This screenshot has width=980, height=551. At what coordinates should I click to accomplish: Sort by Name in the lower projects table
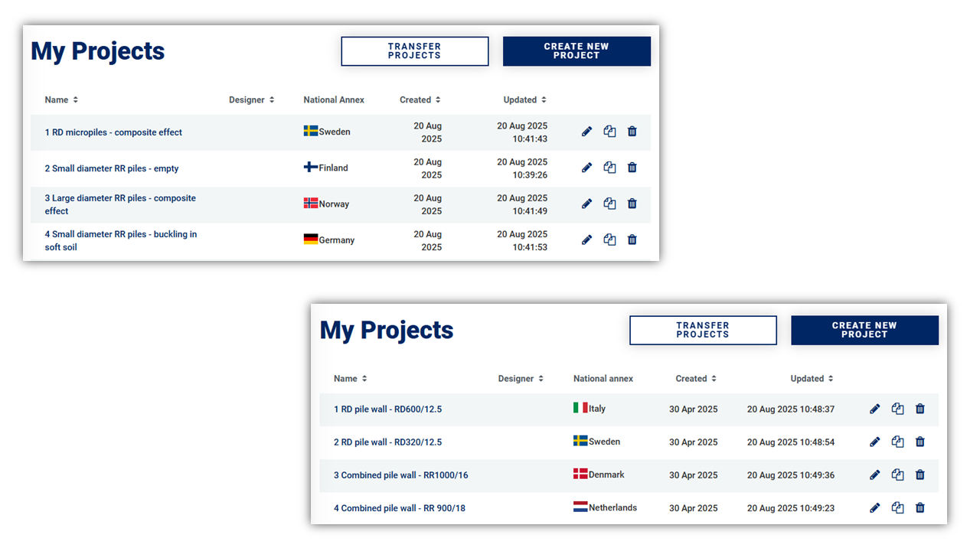coord(351,379)
